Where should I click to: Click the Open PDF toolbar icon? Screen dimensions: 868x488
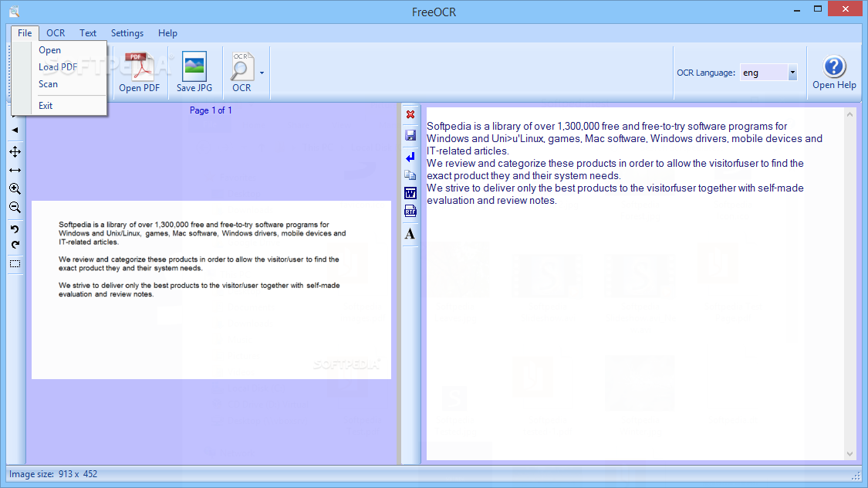coord(139,72)
